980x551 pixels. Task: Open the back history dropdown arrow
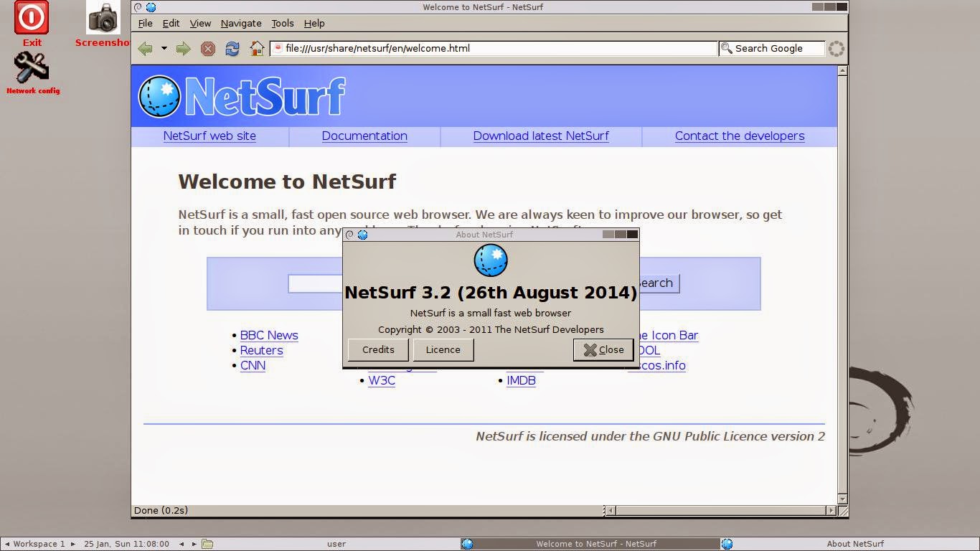coord(164,49)
